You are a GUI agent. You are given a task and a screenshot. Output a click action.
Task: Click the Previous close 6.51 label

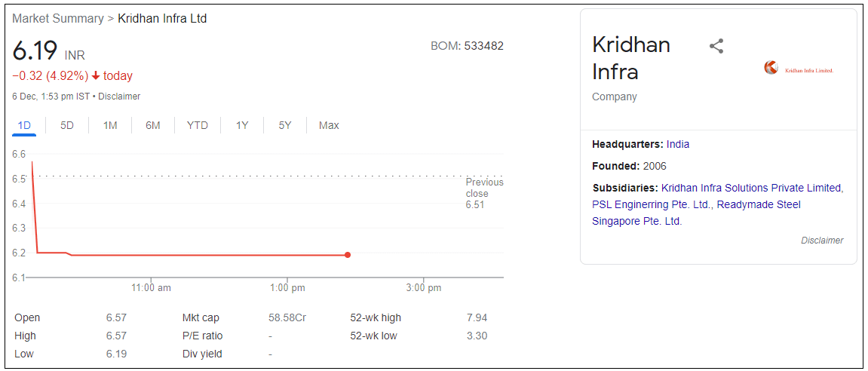(x=484, y=193)
